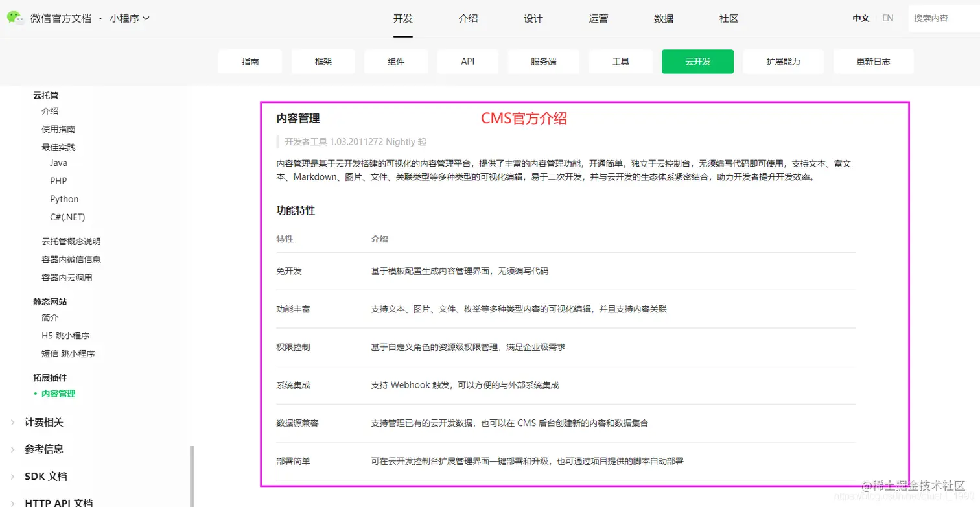Expand the HTTP API 文档 sidebar group

58,502
